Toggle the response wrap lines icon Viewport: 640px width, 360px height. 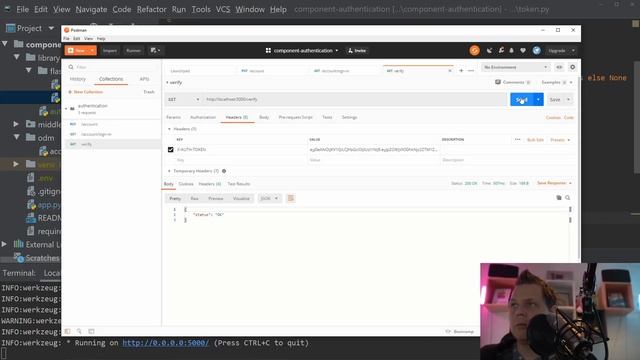click(291, 198)
